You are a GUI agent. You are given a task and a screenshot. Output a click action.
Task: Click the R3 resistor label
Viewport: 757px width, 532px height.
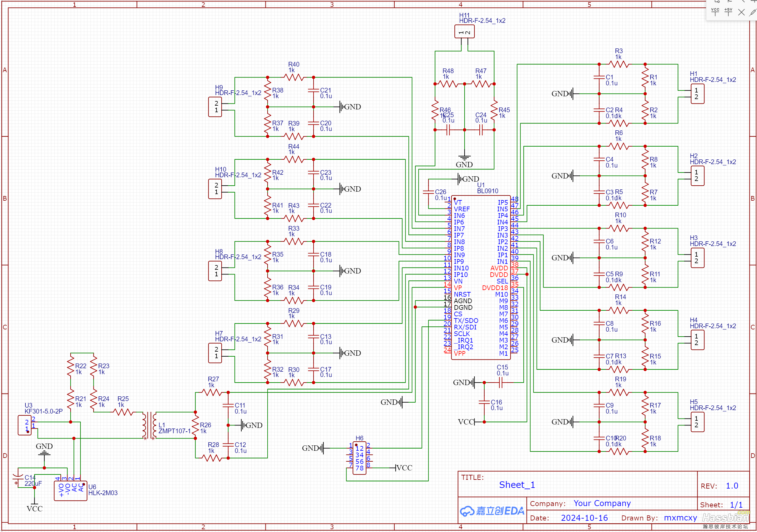click(x=619, y=51)
